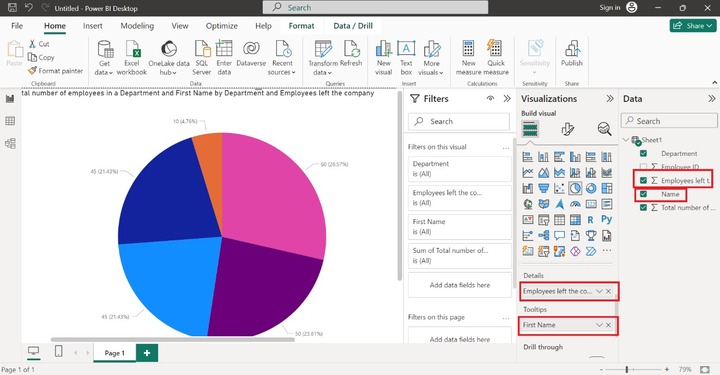Switch to the Insert ribbon tab
720x375 pixels.
(93, 26)
